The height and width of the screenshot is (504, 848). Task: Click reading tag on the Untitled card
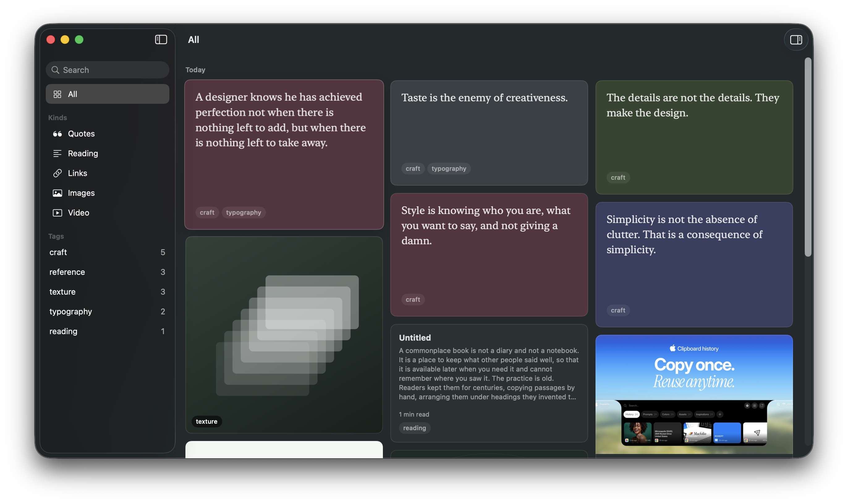pos(414,428)
